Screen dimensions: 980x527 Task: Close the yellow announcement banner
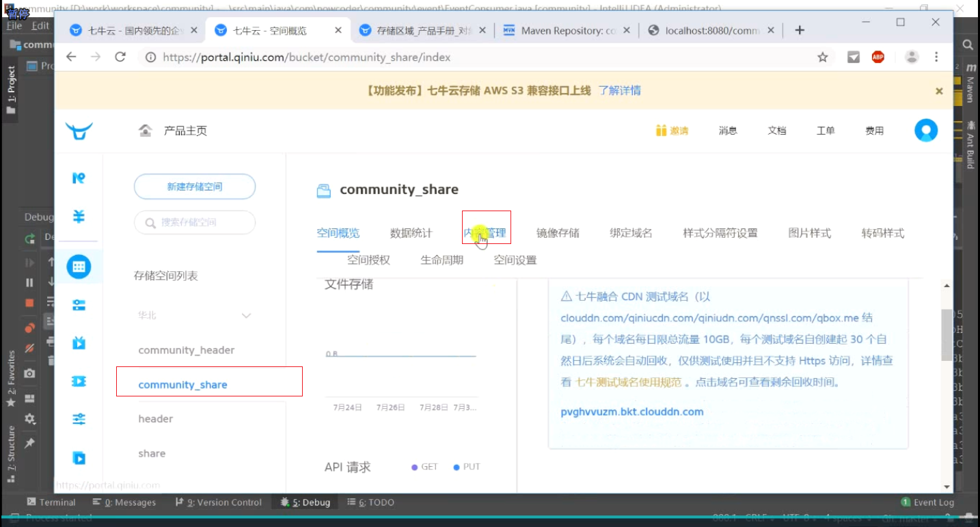939,91
